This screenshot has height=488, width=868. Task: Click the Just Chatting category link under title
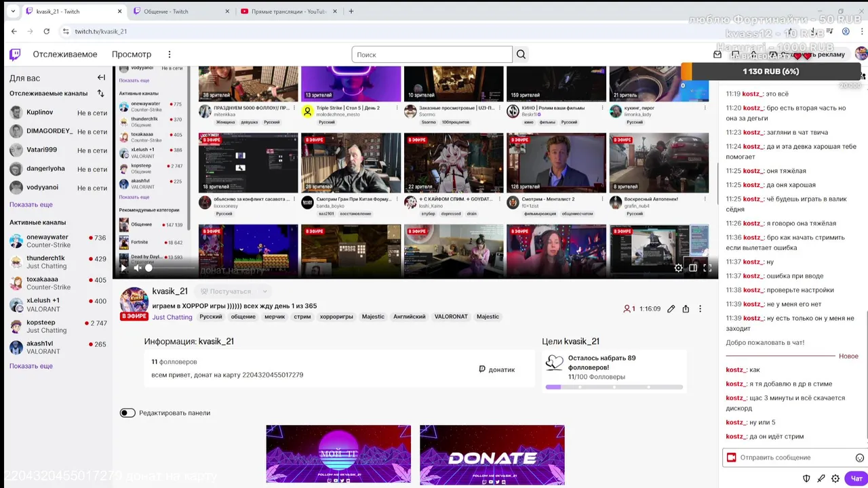tap(172, 317)
